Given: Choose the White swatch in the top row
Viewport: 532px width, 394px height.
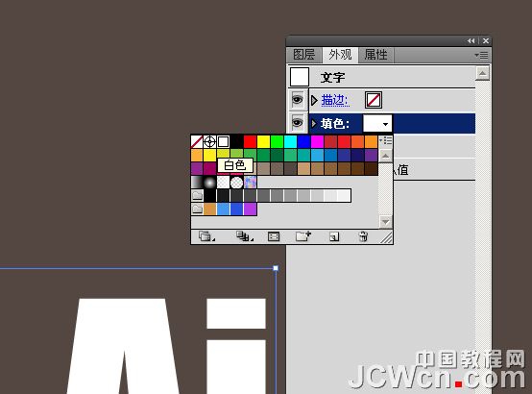Looking at the screenshot, I should tap(223, 141).
